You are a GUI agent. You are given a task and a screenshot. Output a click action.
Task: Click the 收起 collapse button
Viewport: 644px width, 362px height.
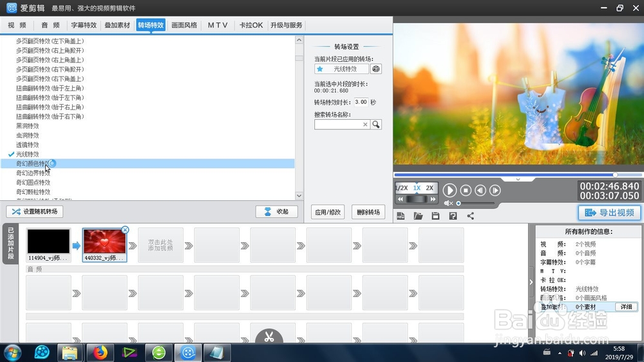pos(276,212)
